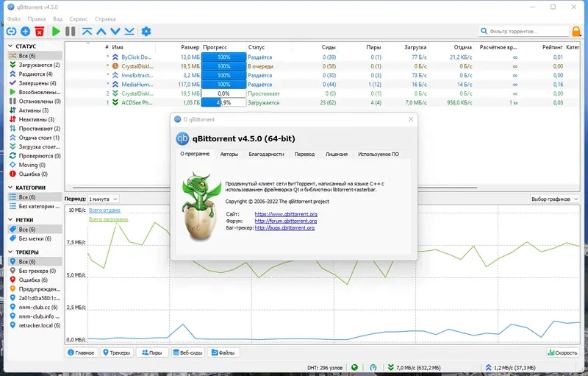This screenshot has width=588, height=376.
Task: Open the Файл menu
Action: [x=14, y=18]
